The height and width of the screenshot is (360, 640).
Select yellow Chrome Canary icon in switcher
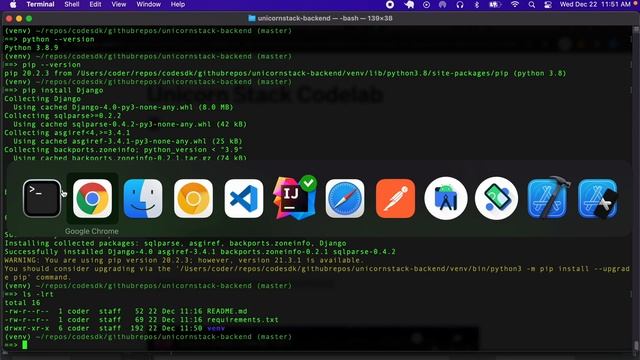tap(193, 198)
